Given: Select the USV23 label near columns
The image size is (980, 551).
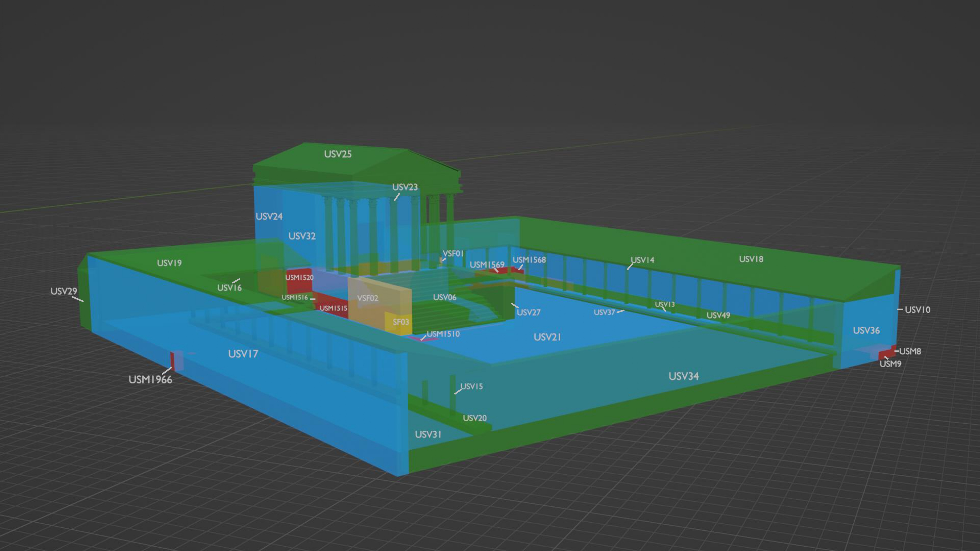Looking at the screenshot, I should (405, 187).
